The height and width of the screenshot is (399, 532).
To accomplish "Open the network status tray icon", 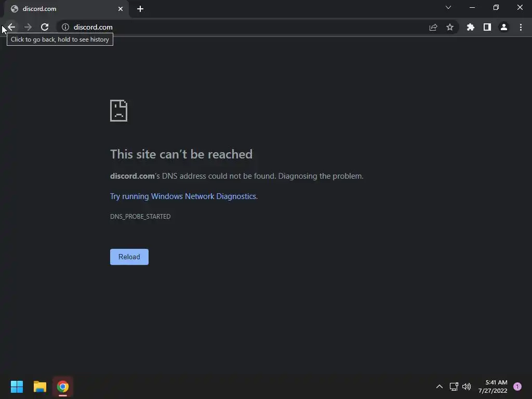I will coord(454,387).
